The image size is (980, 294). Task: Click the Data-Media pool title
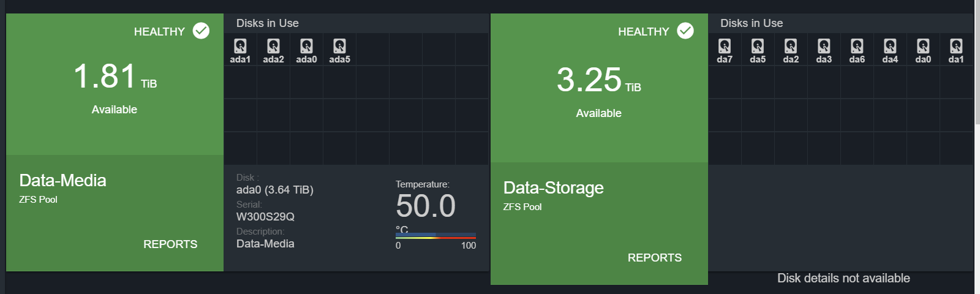point(62,181)
